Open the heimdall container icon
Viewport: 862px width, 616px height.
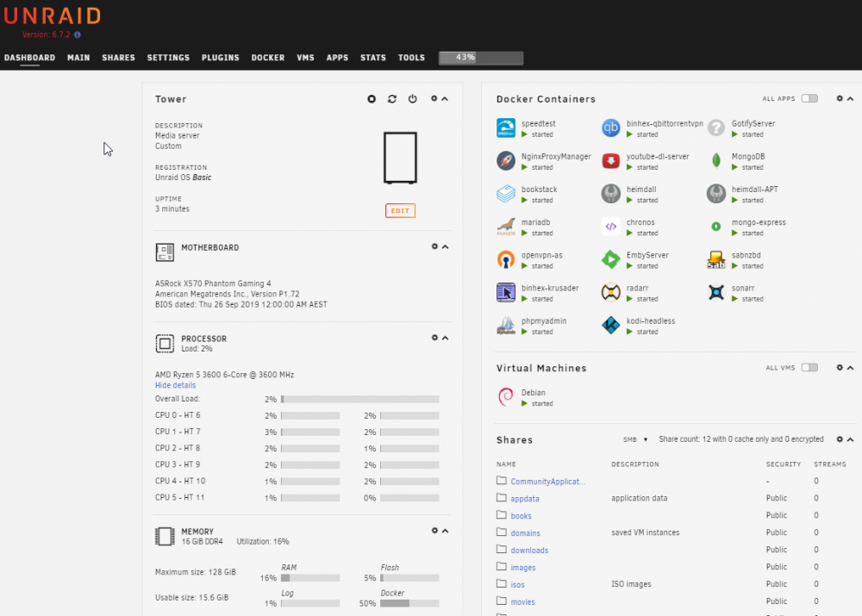[x=611, y=194]
